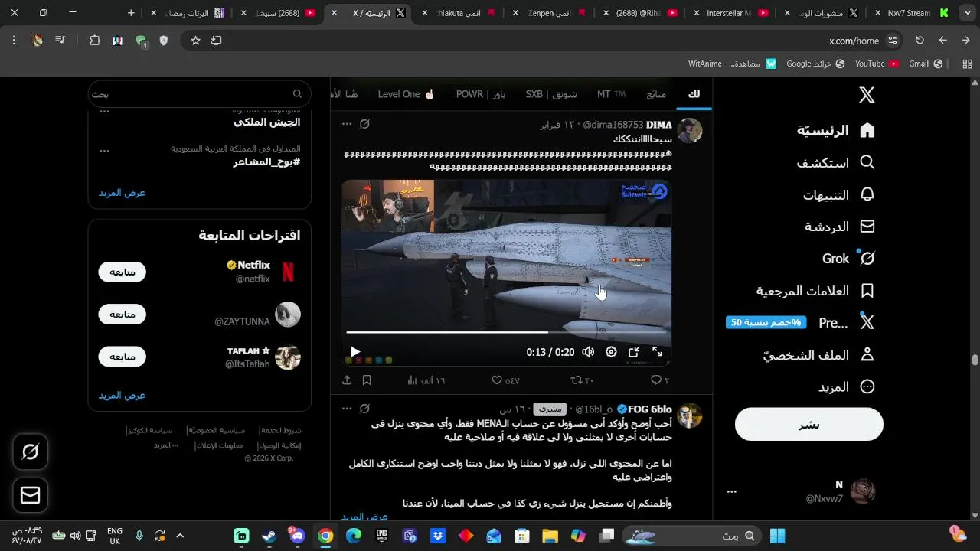This screenshot has height=551, width=980.
Task: Open Privacy Policy (سياسة الخصوصيّة) footer link
Action: (217, 431)
